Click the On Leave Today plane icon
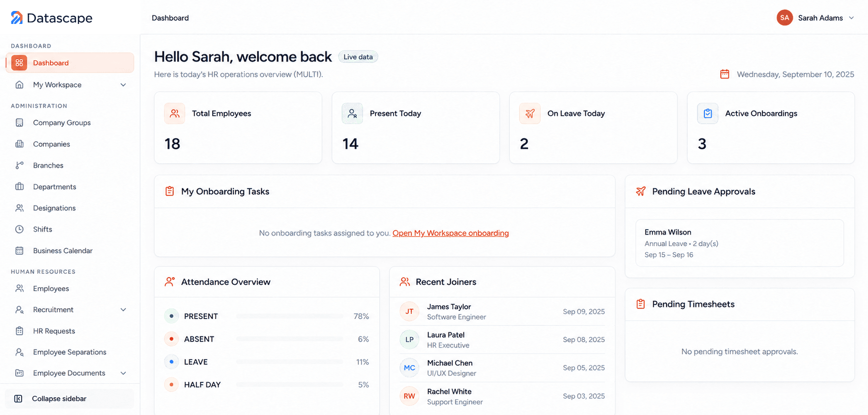 530,113
